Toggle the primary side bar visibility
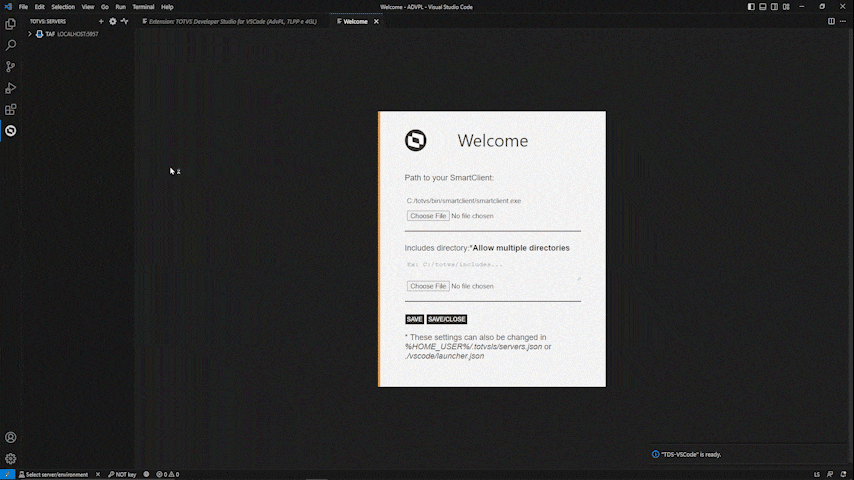 tap(751, 7)
